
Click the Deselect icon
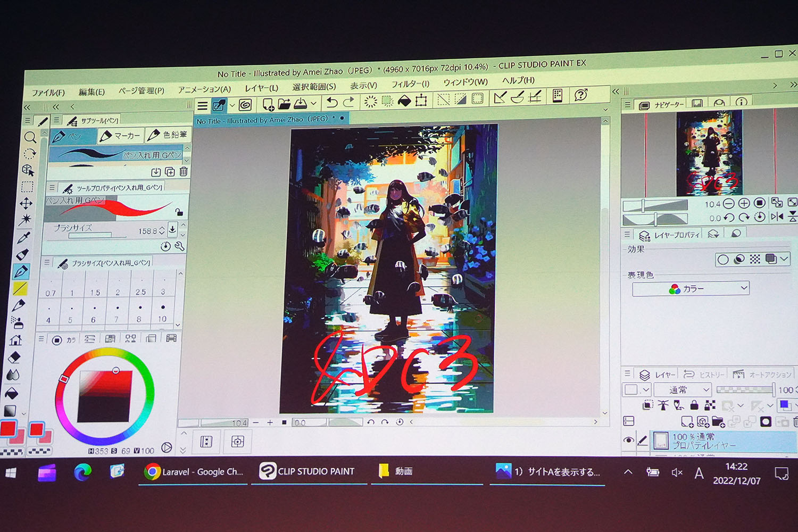pos(443,99)
